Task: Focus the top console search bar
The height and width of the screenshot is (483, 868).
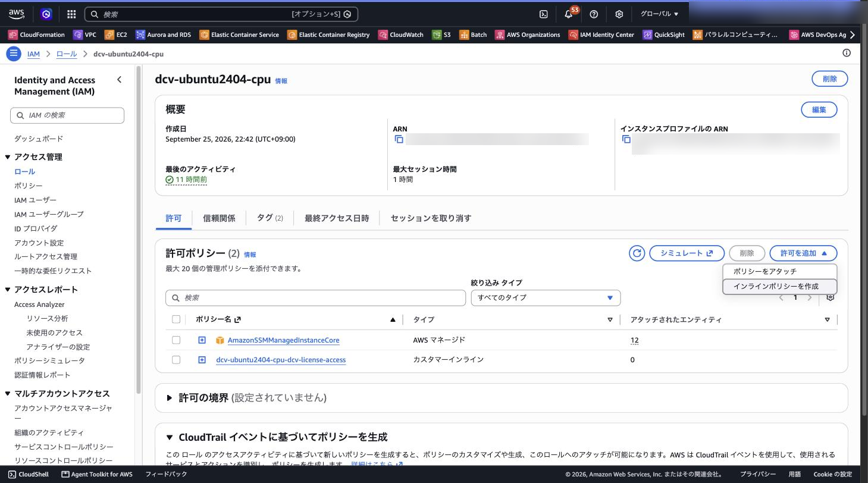Action: (221, 14)
